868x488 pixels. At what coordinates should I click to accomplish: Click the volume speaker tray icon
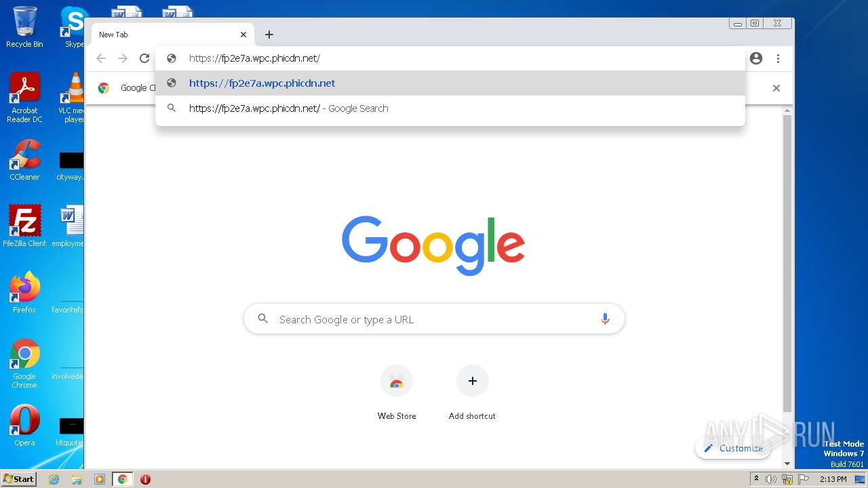(x=771, y=479)
